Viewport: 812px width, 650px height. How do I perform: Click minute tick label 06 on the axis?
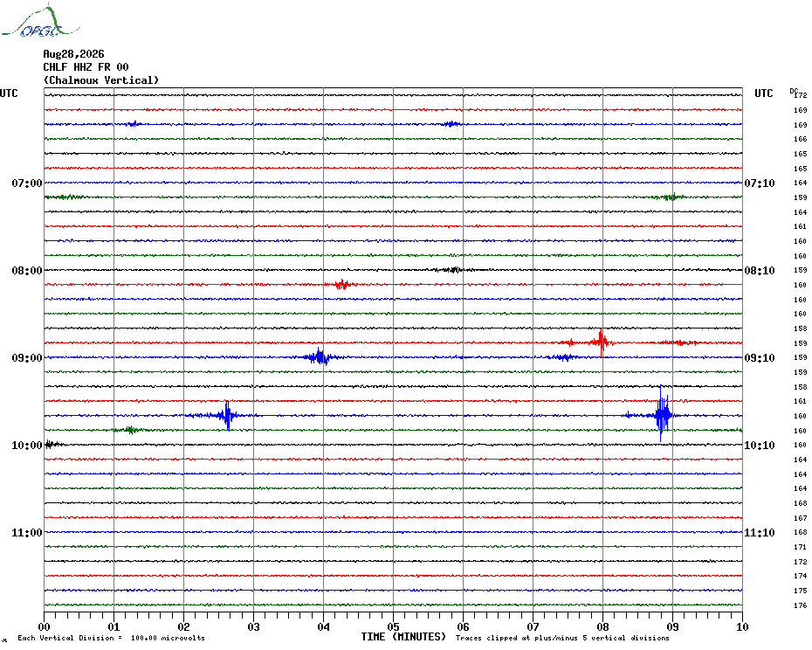point(464,627)
